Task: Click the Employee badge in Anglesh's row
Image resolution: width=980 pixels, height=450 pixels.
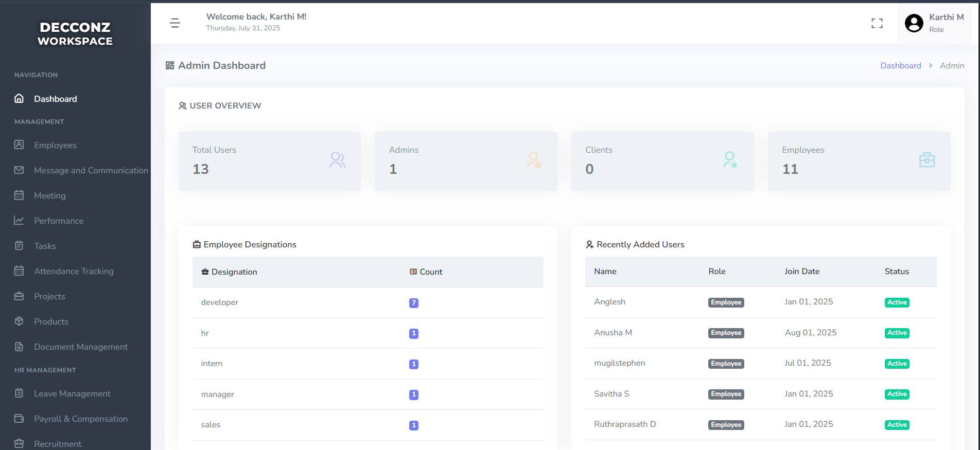Action: pos(726,302)
